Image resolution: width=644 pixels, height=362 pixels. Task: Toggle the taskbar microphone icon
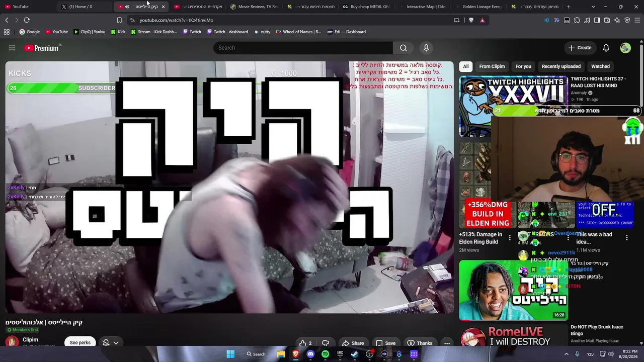[577, 354]
